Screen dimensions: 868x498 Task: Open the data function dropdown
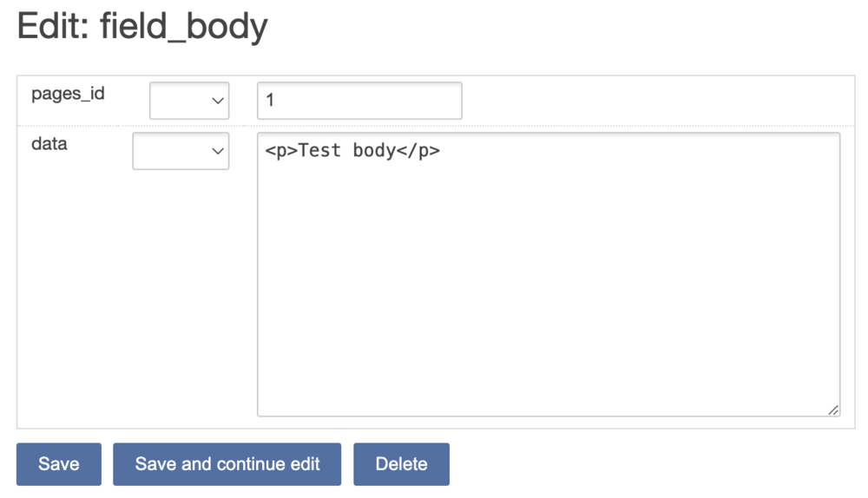180,151
